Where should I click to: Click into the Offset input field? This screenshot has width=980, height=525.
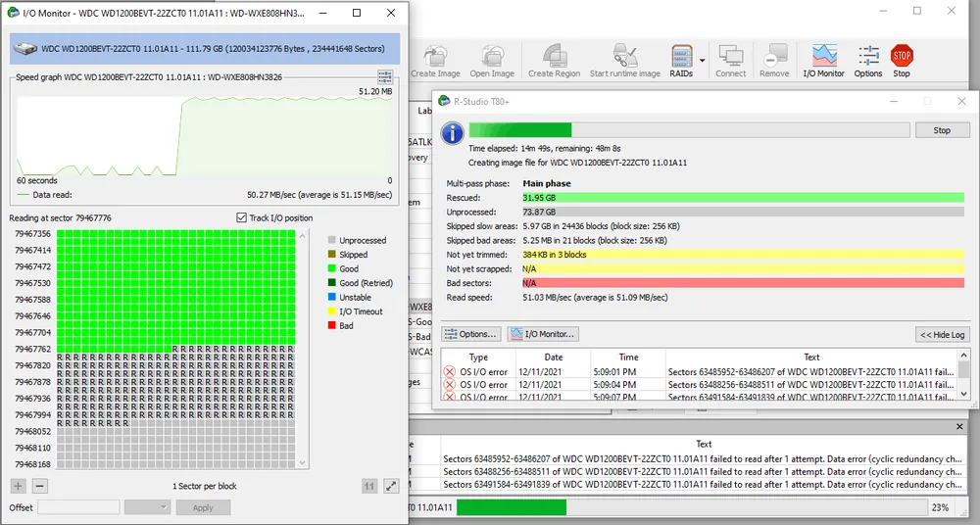coord(78,507)
